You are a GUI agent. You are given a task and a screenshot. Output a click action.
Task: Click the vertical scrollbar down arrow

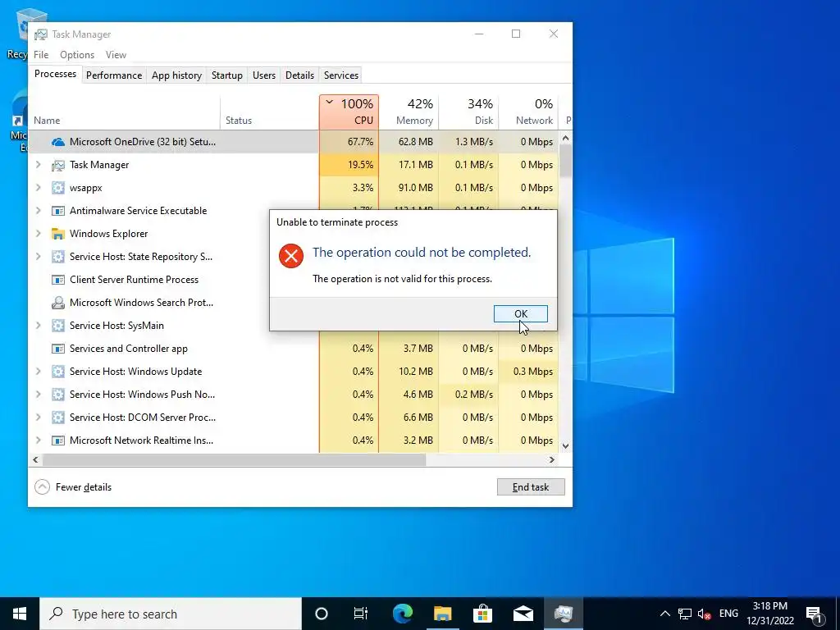(x=565, y=445)
